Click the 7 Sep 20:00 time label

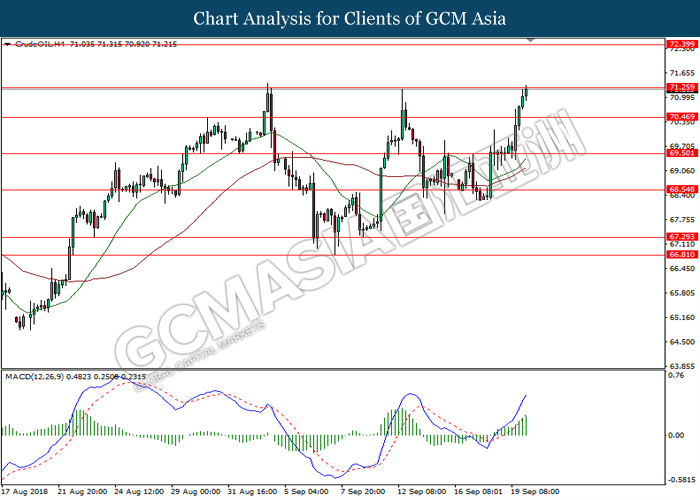[x=363, y=492]
